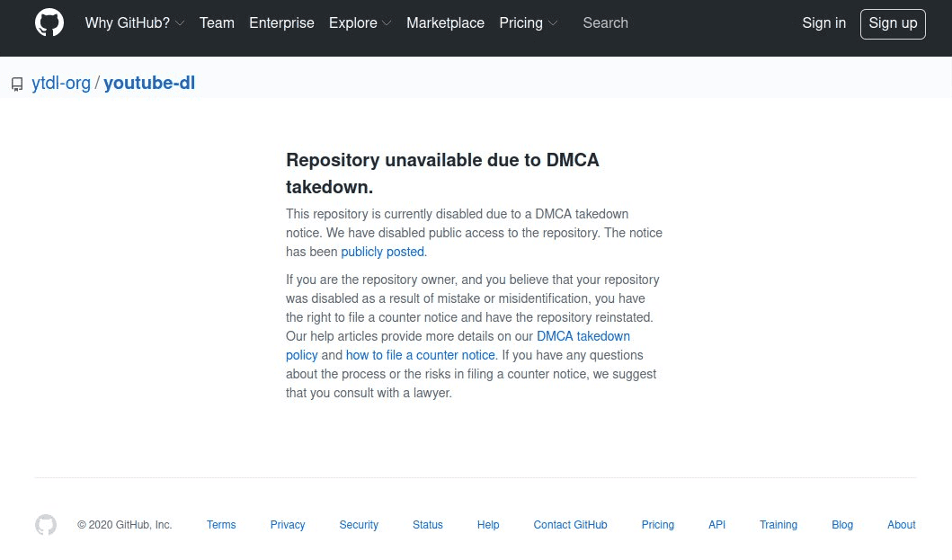Click the GitHub Octocat logo in header
The image size is (952, 560).
[49, 23]
